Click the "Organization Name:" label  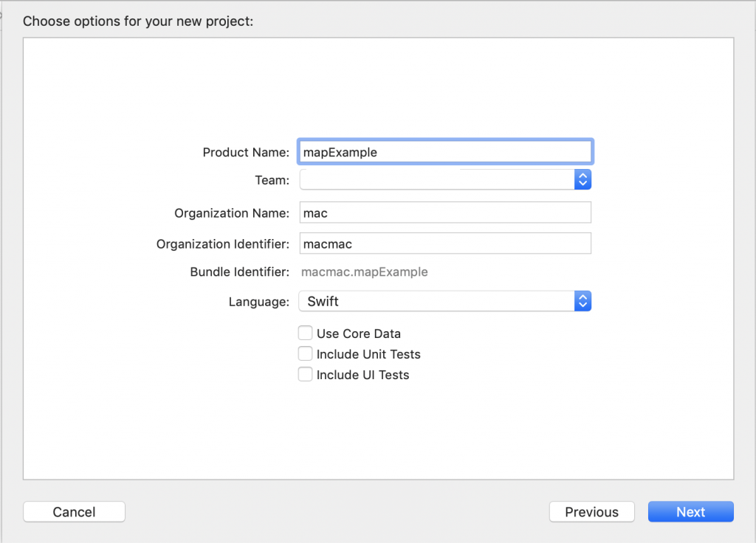[x=232, y=213]
